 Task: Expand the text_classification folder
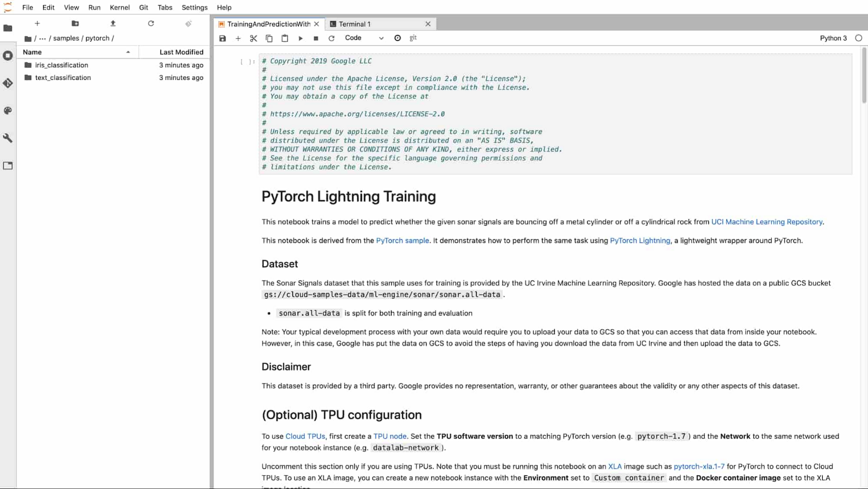[x=62, y=77]
